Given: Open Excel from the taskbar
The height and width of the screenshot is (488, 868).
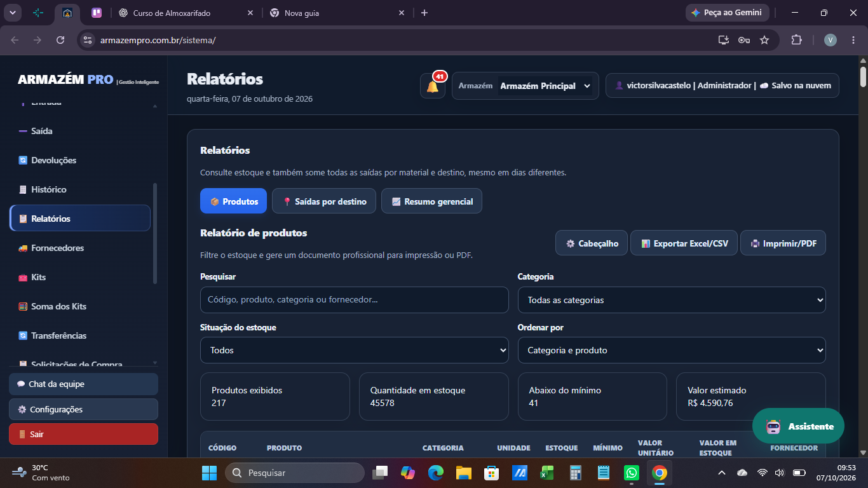Looking at the screenshot, I should [547, 473].
